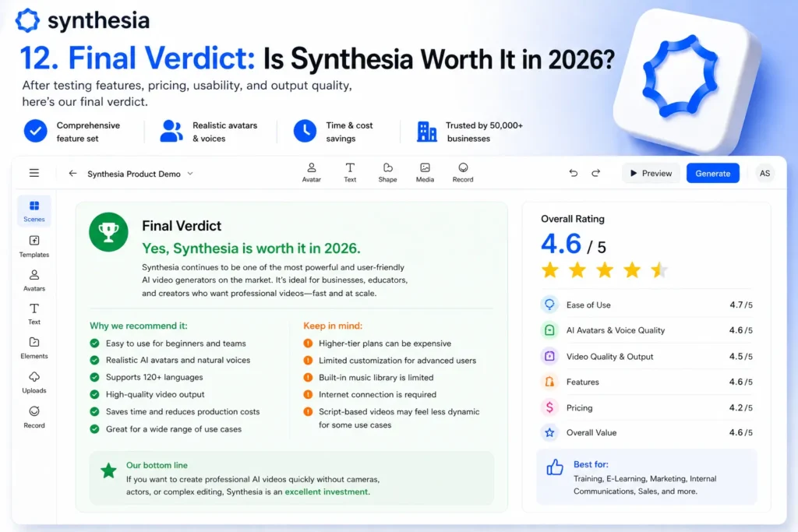Screen dimensions: 798x532
Task: Click the blue checkmark feature set icon
Action: 36,131
